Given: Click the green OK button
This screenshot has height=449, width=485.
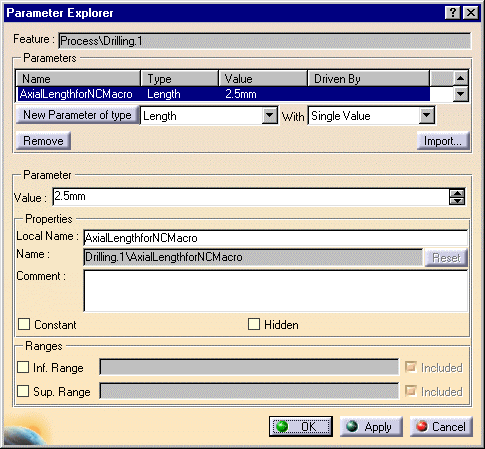Looking at the screenshot, I should (301, 426).
